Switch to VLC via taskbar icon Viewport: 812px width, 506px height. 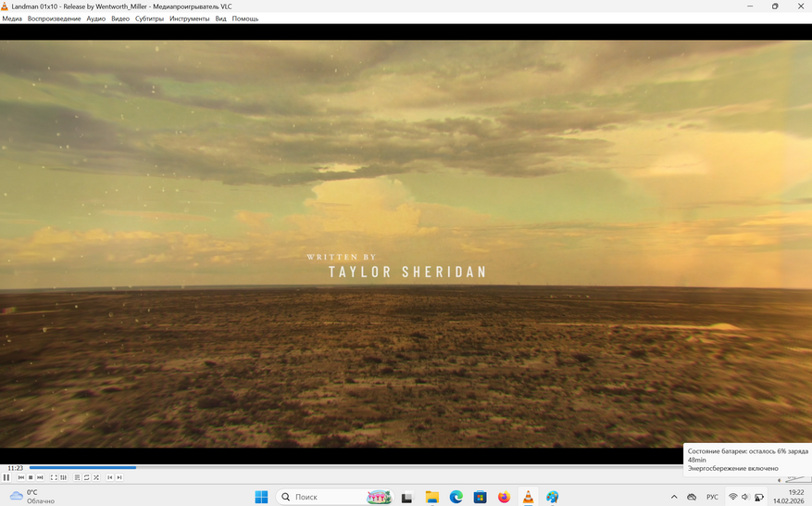tap(528, 497)
